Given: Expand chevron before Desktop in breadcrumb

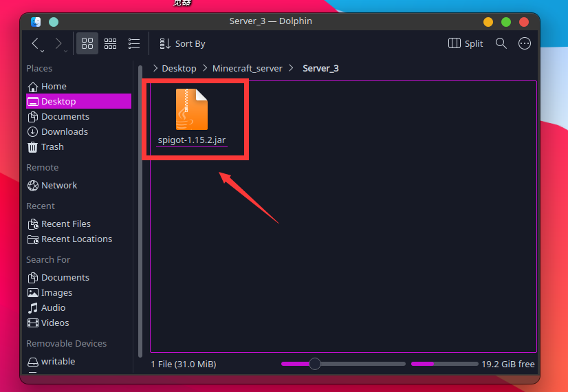Looking at the screenshot, I should (x=155, y=68).
